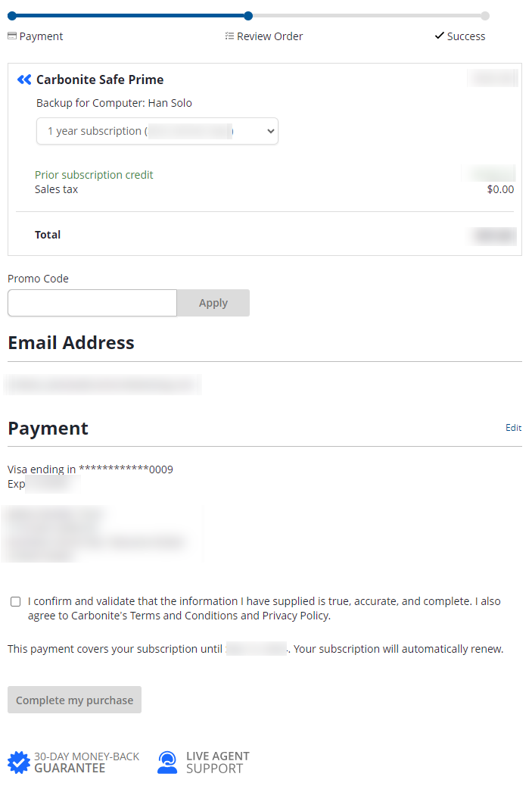The image size is (532, 786).
Task: Click the middle dot on progress bar
Action: click(248, 16)
